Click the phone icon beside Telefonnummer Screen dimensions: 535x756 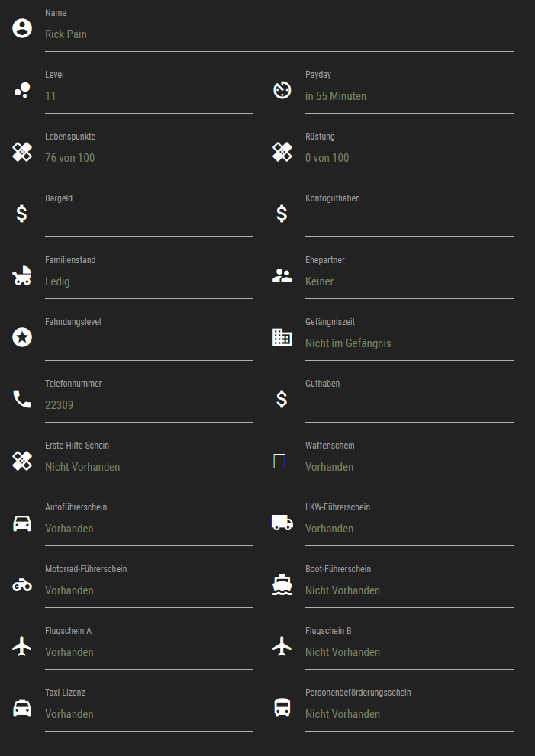pos(22,399)
